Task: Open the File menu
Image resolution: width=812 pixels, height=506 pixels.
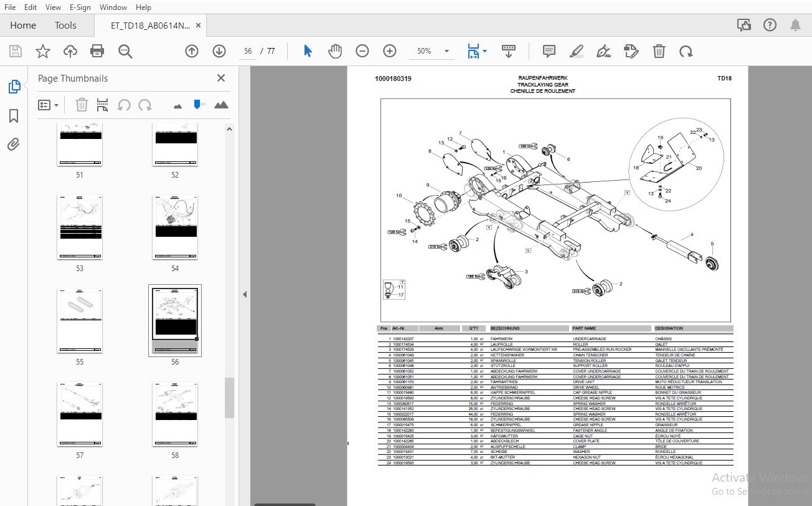Action: 10,7
